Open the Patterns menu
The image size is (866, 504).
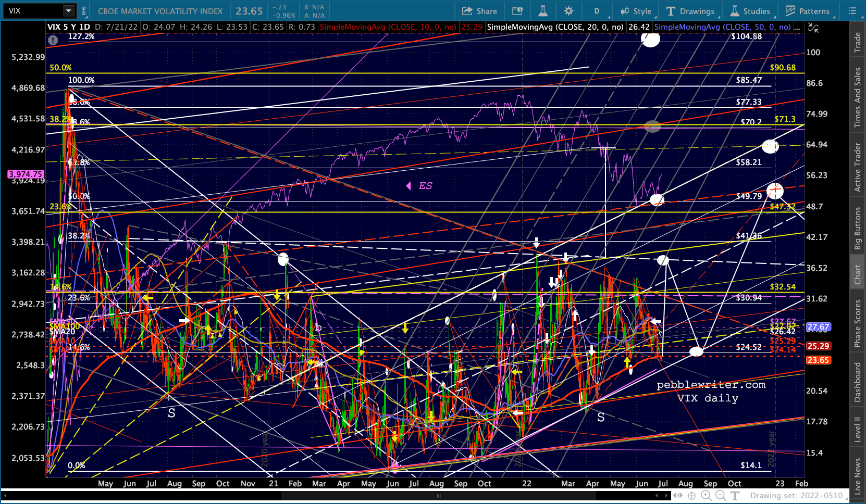[x=808, y=11]
